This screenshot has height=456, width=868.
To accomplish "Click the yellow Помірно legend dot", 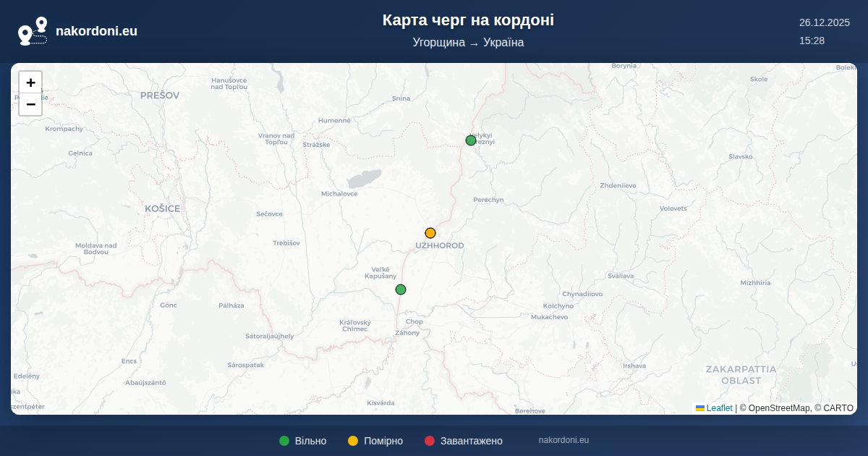I will point(353,441).
